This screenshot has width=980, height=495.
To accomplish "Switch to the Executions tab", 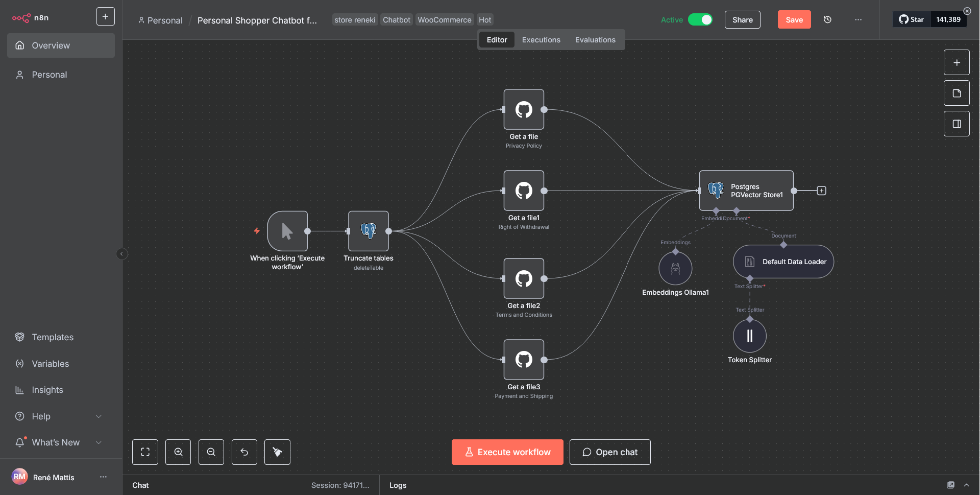I will pos(541,40).
